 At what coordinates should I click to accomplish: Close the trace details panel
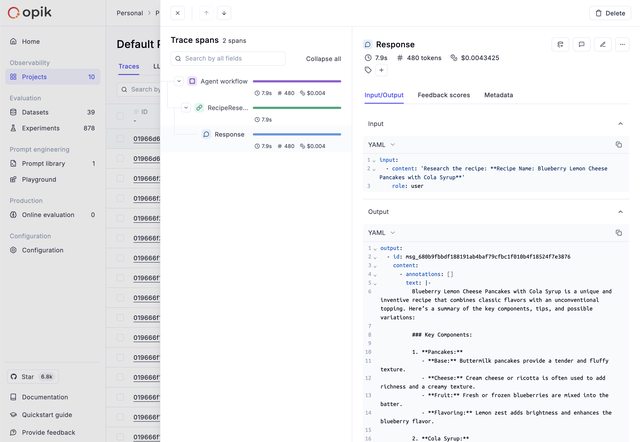pos(177,13)
